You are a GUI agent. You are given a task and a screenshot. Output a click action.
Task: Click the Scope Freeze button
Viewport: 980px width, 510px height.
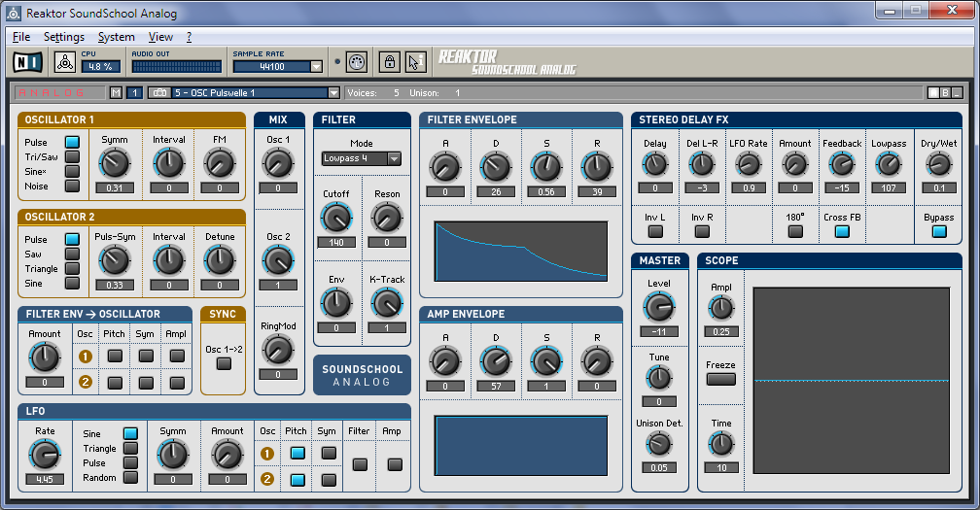(x=720, y=379)
